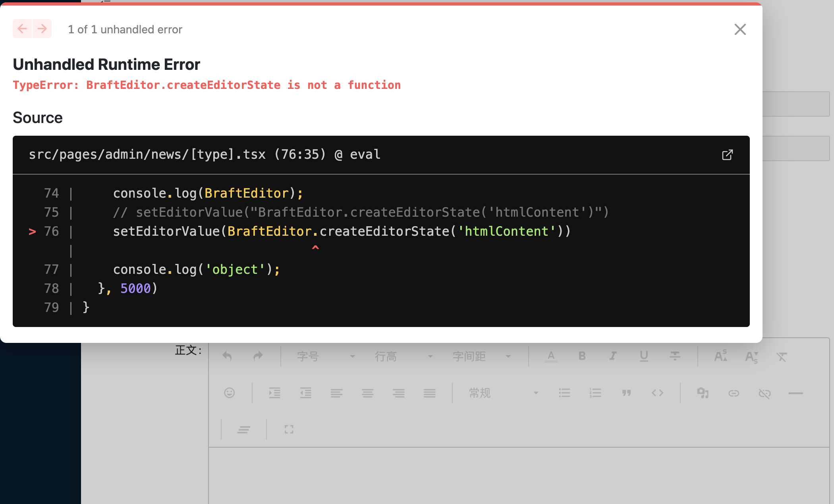Open error source file in editor
This screenshot has height=504, width=834.
click(727, 155)
